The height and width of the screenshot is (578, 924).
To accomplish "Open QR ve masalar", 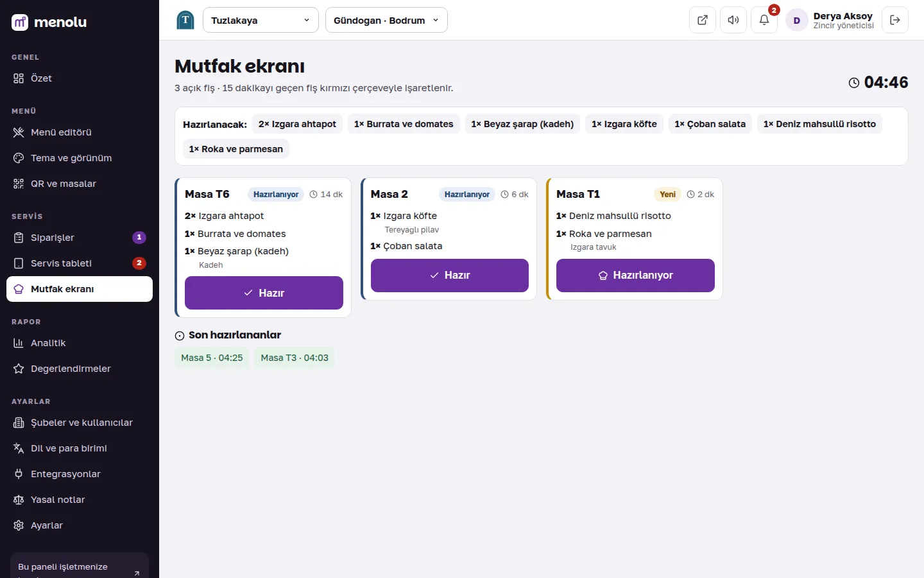I will tap(80, 184).
